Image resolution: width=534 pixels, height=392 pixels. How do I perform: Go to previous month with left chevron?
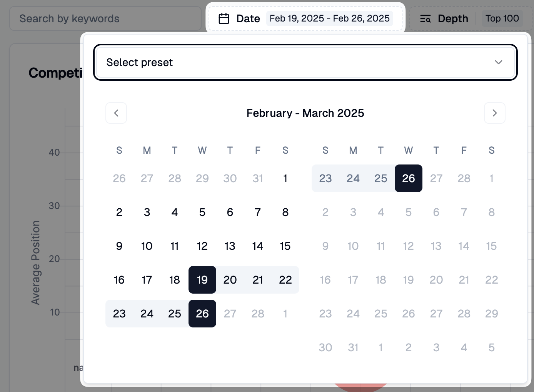click(116, 113)
